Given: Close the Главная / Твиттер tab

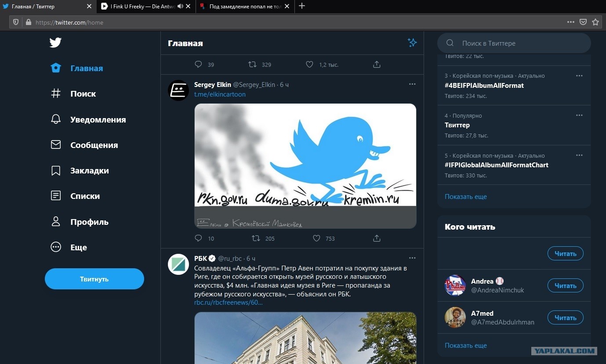Looking at the screenshot, I should (89, 7).
